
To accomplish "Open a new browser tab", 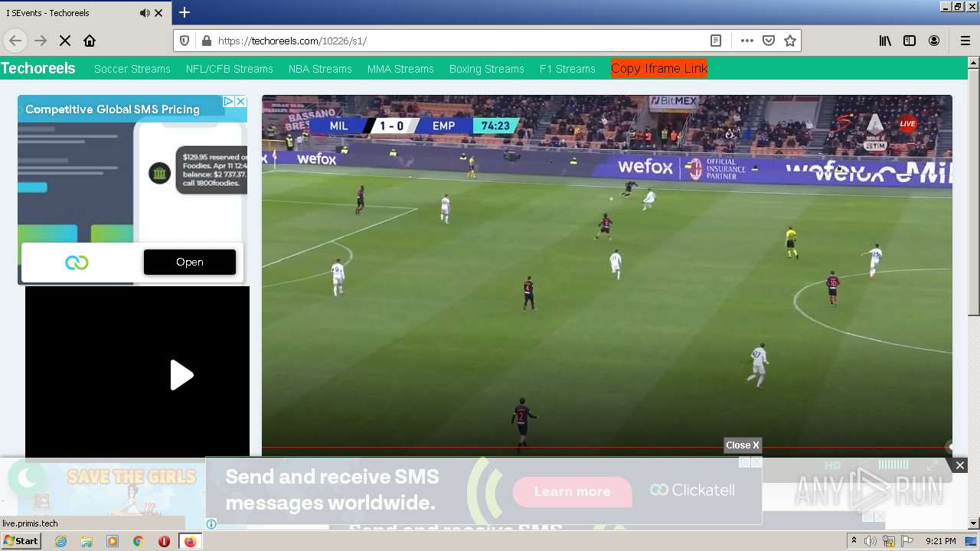I will point(185,12).
